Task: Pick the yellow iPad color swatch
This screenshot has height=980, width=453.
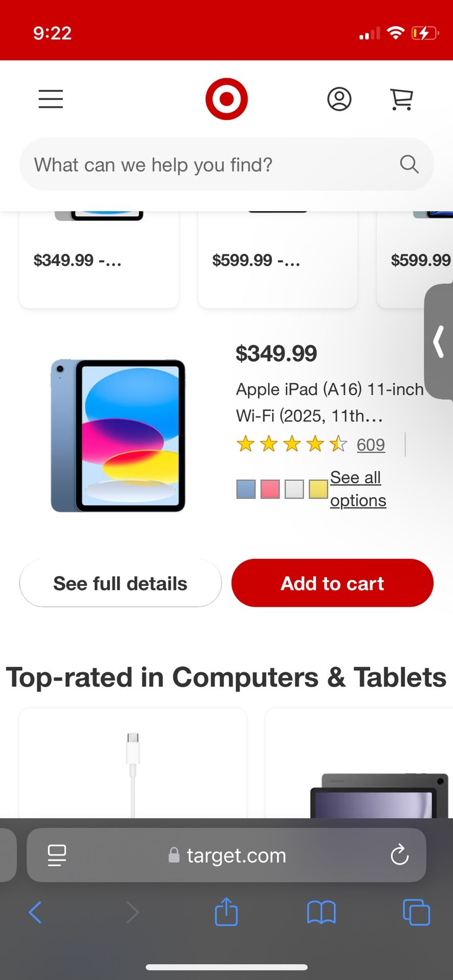Action: (x=318, y=489)
